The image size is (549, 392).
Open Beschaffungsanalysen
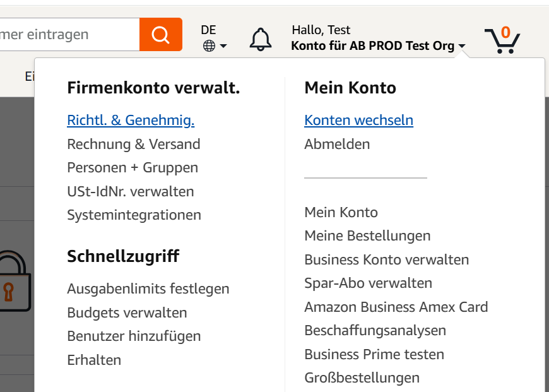pyautogui.click(x=375, y=330)
